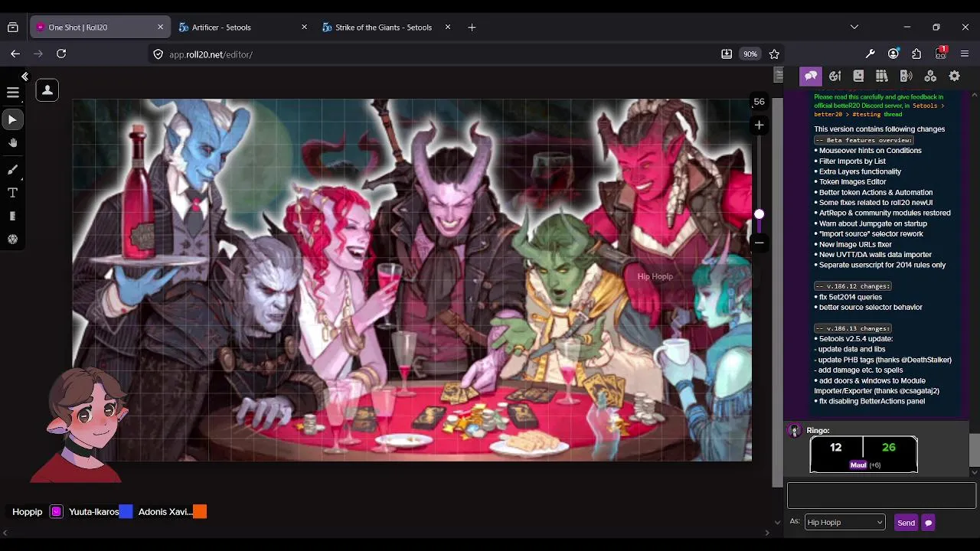Select the Text tool

(12, 193)
